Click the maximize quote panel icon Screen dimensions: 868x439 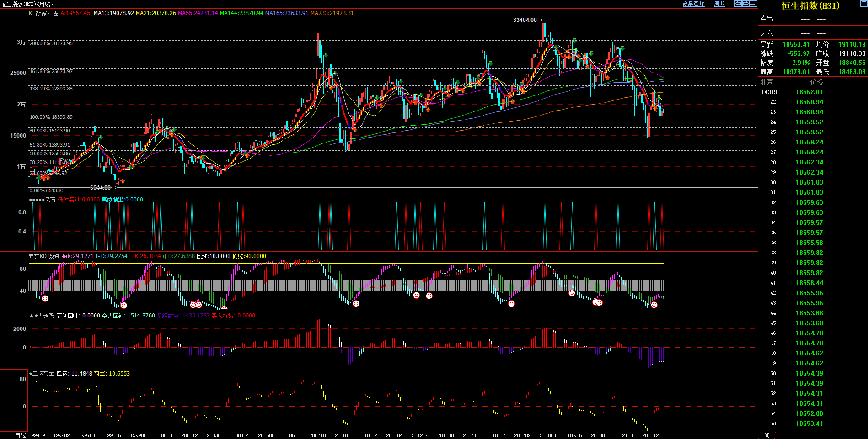[863, 4]
